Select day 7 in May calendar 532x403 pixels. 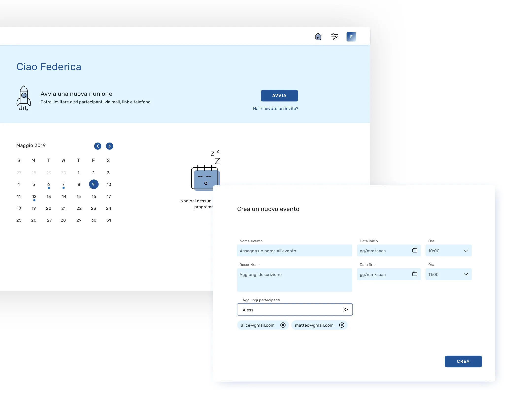[63, 185]
